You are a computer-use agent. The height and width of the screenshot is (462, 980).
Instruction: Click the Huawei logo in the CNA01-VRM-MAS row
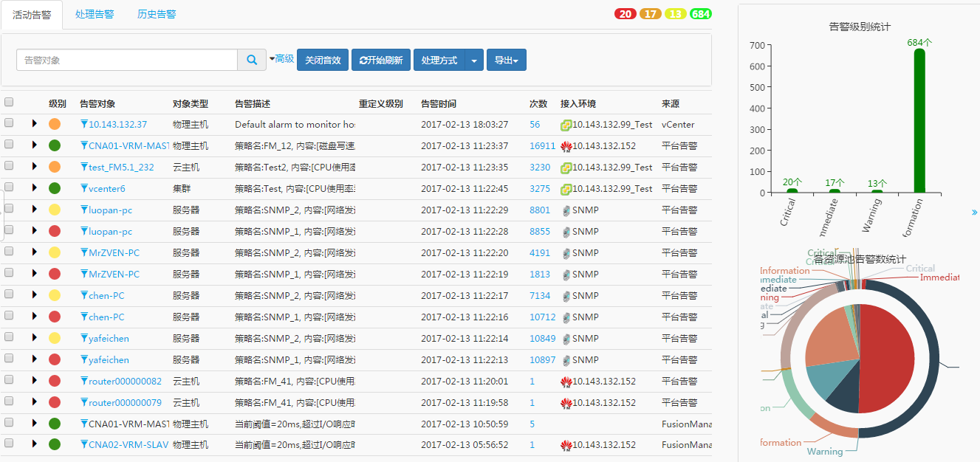pyautogui.click(x=566, y=146)
